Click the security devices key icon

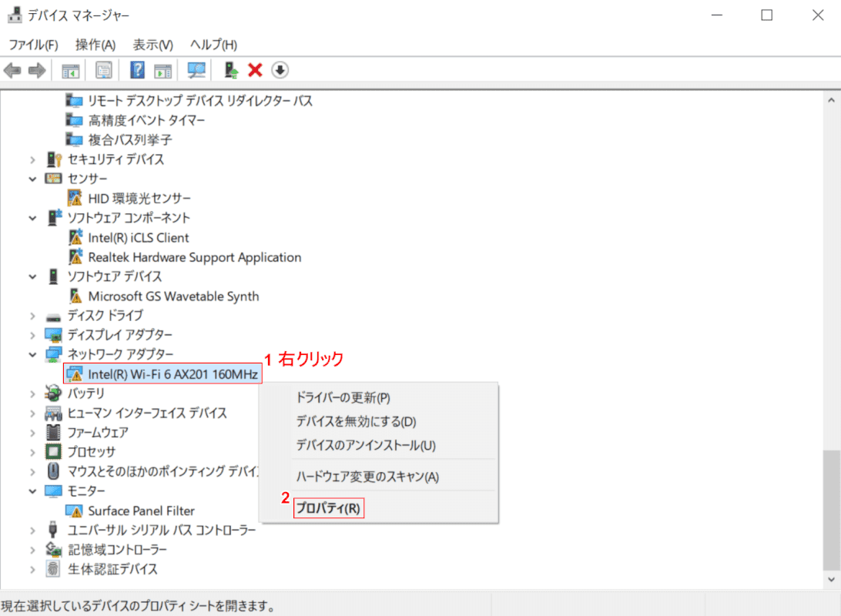point(54,159)
